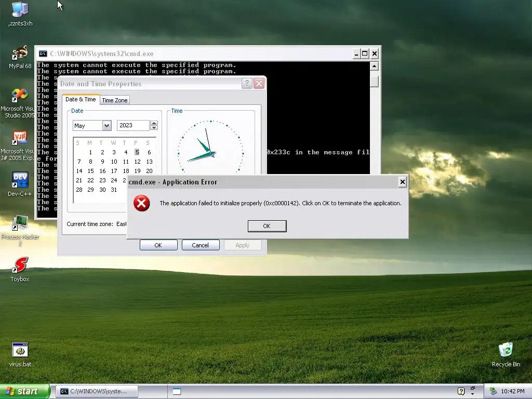Click the question mark help button in Date and Time

coord(247,84)
